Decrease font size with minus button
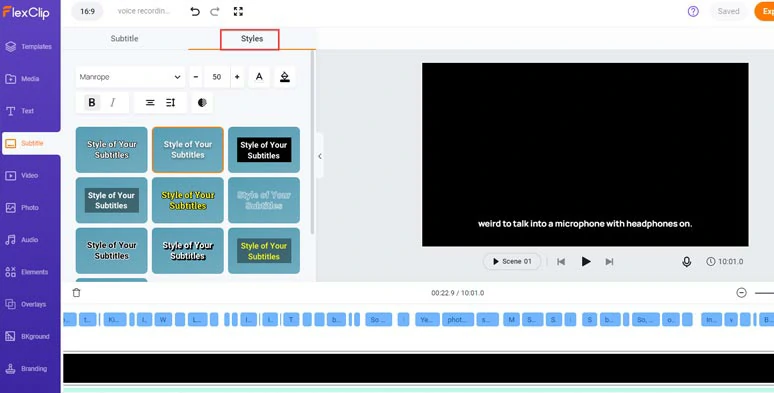774x393 pixels. click(x=196, y=77)
